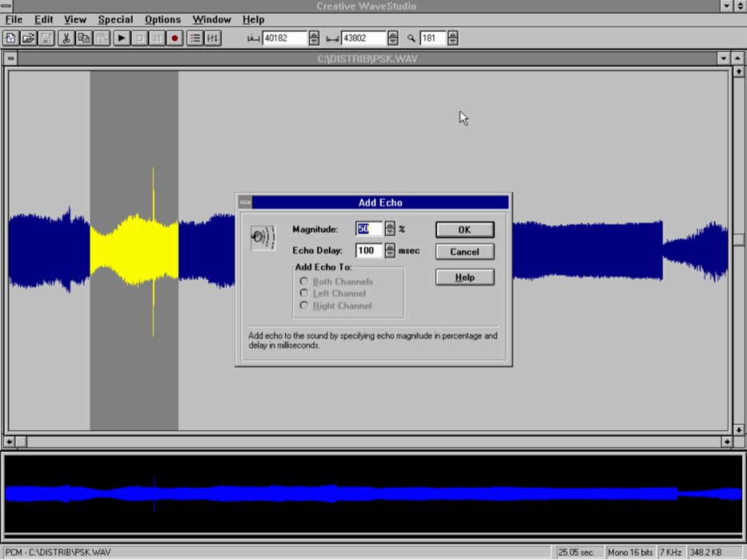
Task: Decrease selection length 43802 spinner down
Action: pos(392,42)
